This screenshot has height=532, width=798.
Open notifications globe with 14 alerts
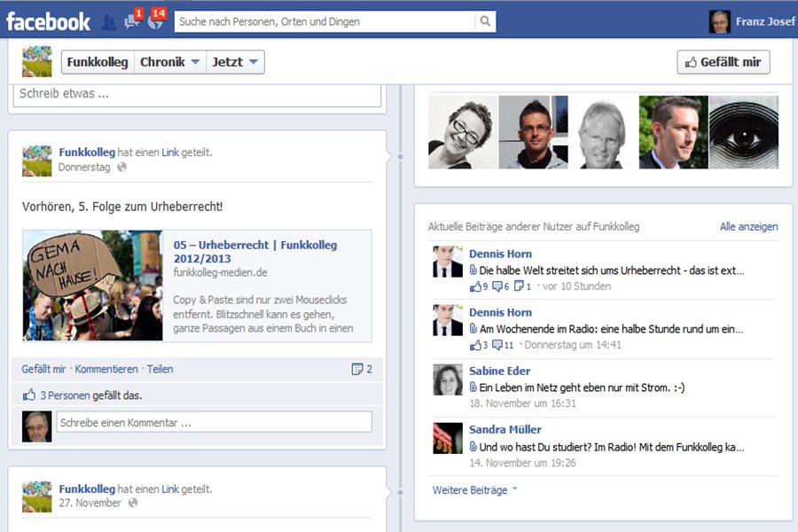point(155,22)
